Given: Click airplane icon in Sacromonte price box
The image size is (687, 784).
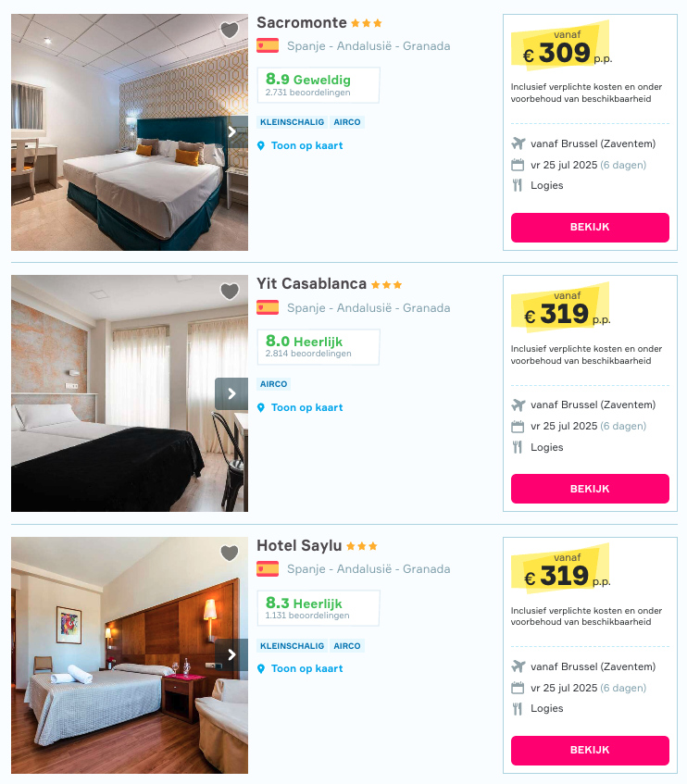Looking at the screenshot, I should tap(518, 143).
